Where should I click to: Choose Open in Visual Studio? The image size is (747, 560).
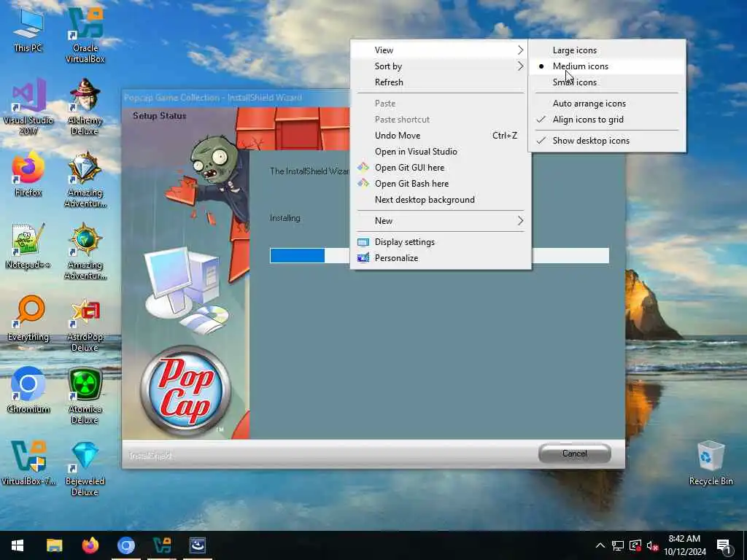(x=441, y=152)
